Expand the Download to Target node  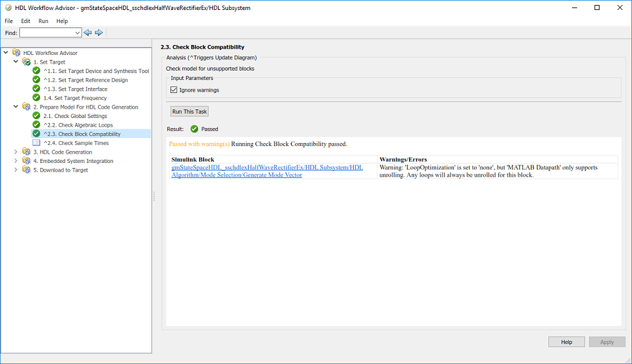tap(16, 170)
